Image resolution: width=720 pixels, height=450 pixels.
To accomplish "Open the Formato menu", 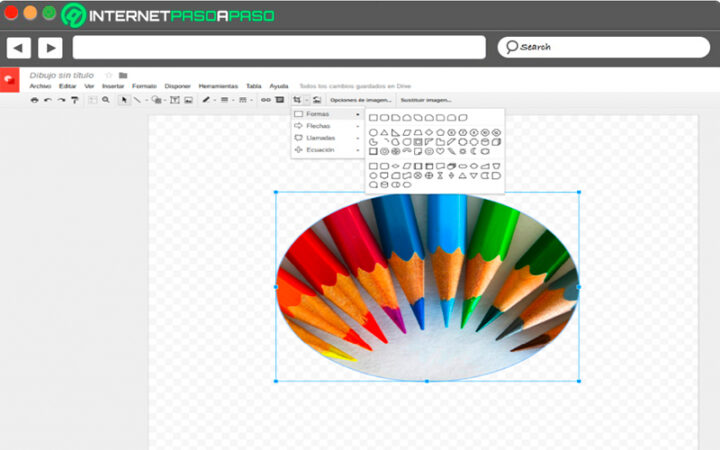I will click(144, 86).
